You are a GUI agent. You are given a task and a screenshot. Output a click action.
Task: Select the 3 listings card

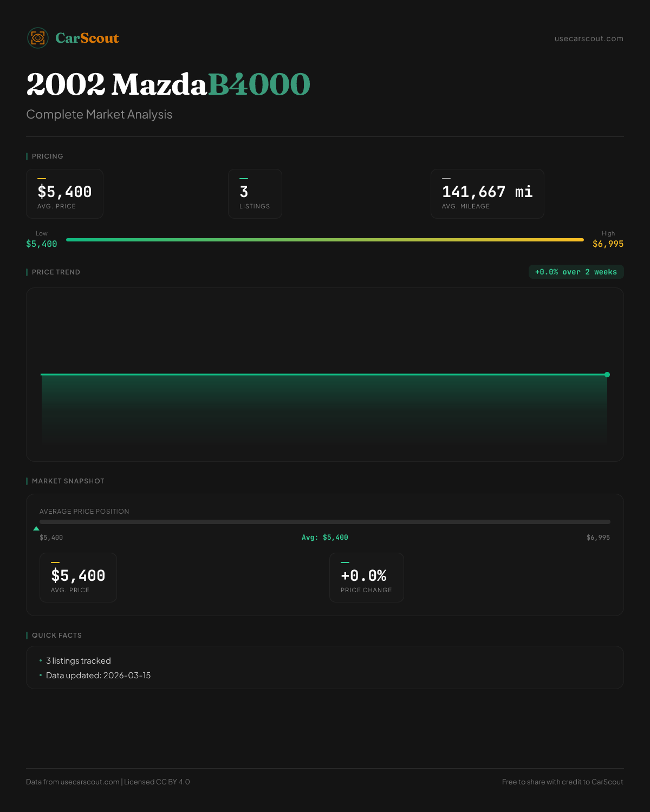tap(255, 194)
